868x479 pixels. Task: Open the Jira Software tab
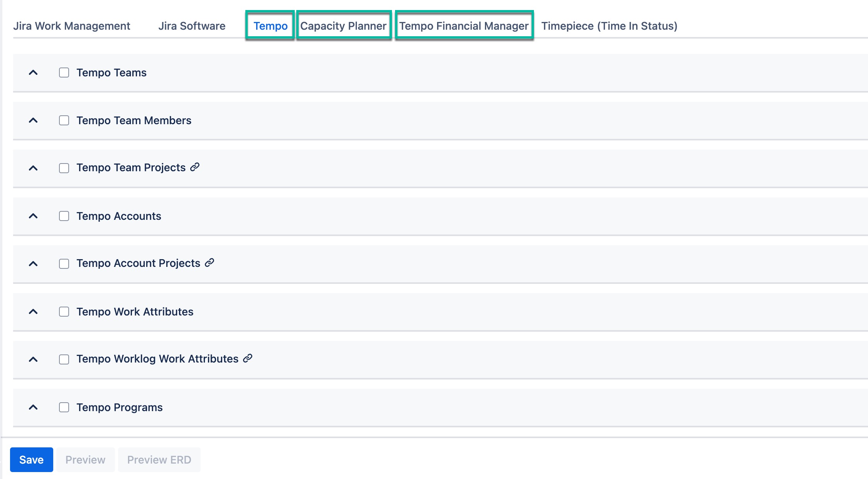click(192, 26)
